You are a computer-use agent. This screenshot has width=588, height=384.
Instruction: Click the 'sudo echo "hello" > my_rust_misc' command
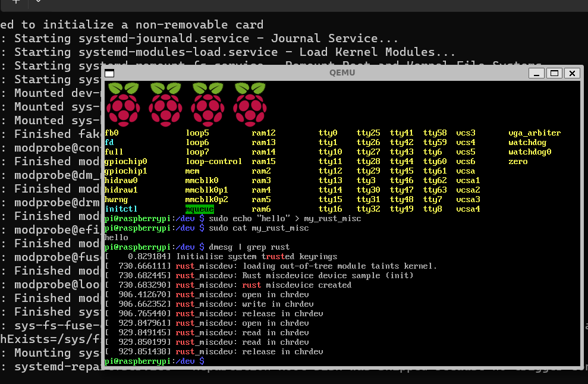click(285, 219)
